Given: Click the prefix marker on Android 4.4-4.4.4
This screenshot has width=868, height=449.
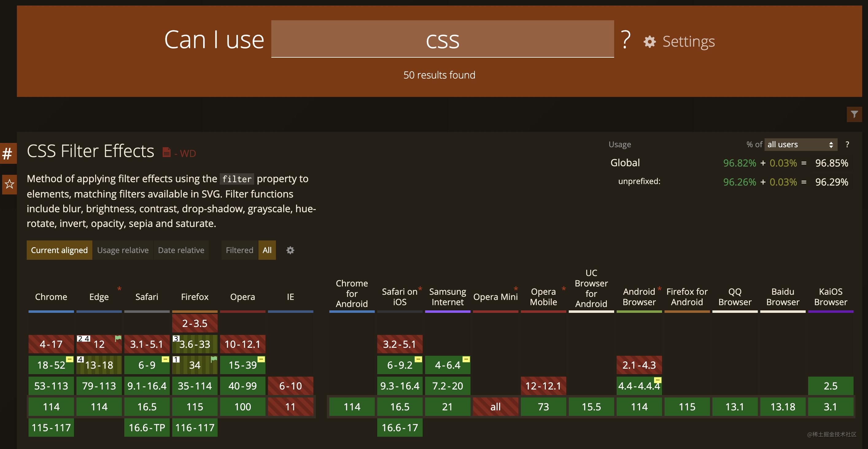Looking at the screenshot, I should point(657,380).
